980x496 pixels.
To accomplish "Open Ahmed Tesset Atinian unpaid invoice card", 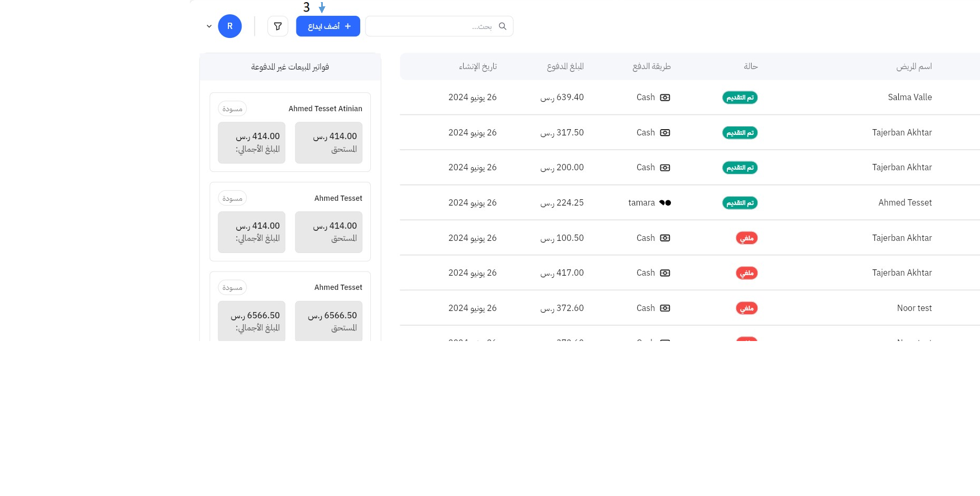I will [x=290, y=132].
